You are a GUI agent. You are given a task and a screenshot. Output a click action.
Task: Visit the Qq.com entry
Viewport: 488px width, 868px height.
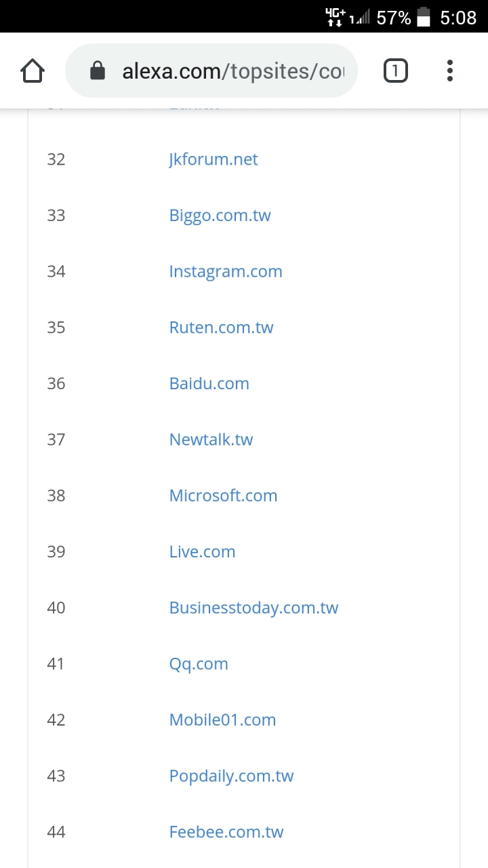(x=199, y=665)
